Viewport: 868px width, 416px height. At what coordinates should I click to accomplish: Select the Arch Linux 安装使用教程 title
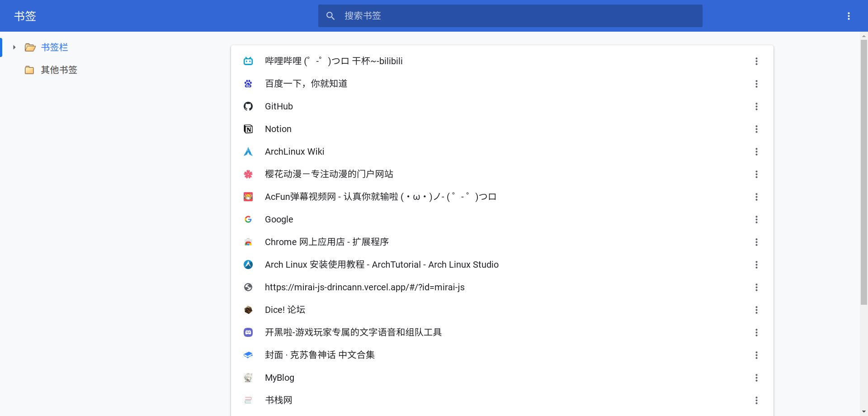pyautogui.click(x=382, y=265)
